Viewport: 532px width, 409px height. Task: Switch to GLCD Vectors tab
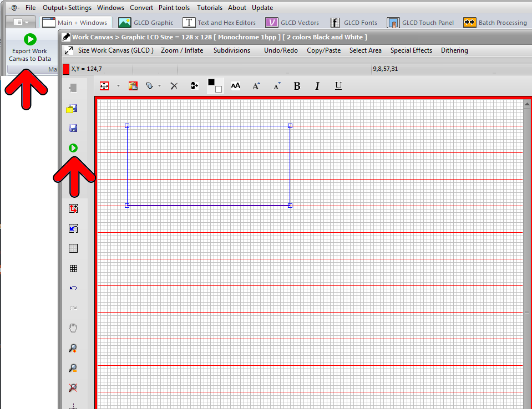point(292,23)
